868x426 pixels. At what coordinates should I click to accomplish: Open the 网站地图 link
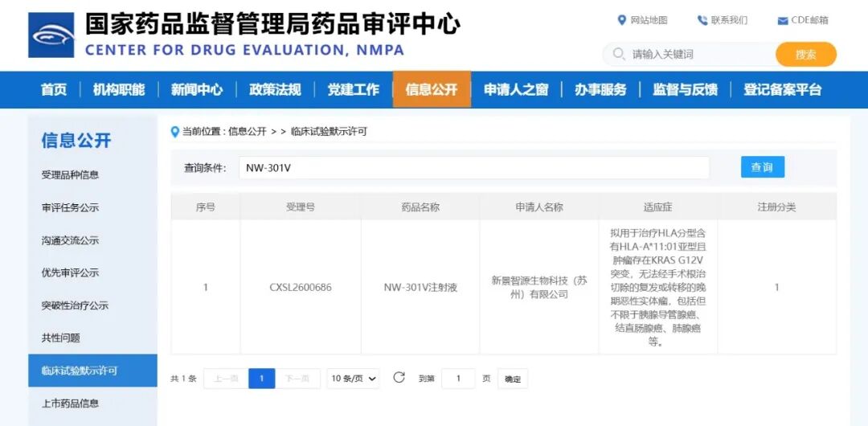(649, 21)
